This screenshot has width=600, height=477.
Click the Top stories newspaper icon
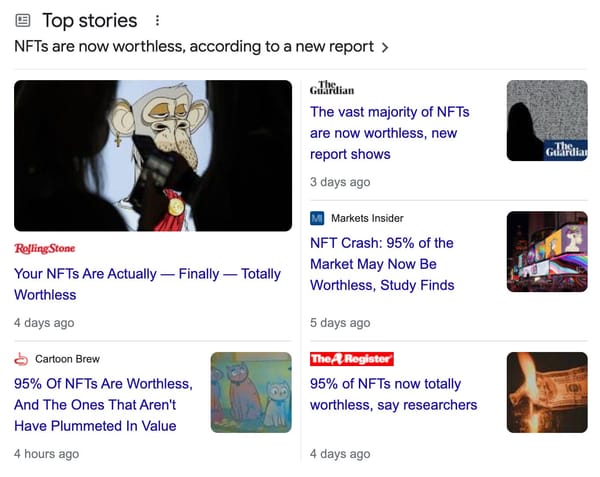click(x=23, y=20)
